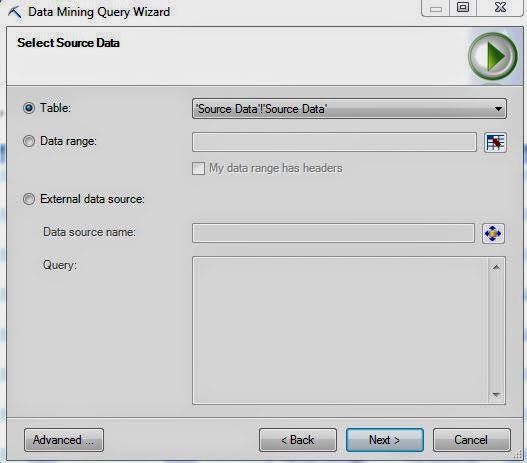Screen dimensions: 527x463
Task: Open the Table dropdown list
Action: (349, 109)
